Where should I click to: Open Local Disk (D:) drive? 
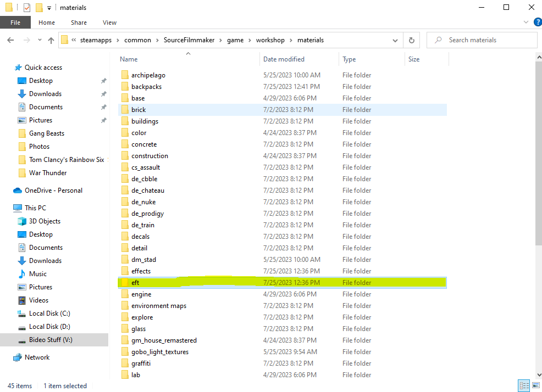point(49,326)
